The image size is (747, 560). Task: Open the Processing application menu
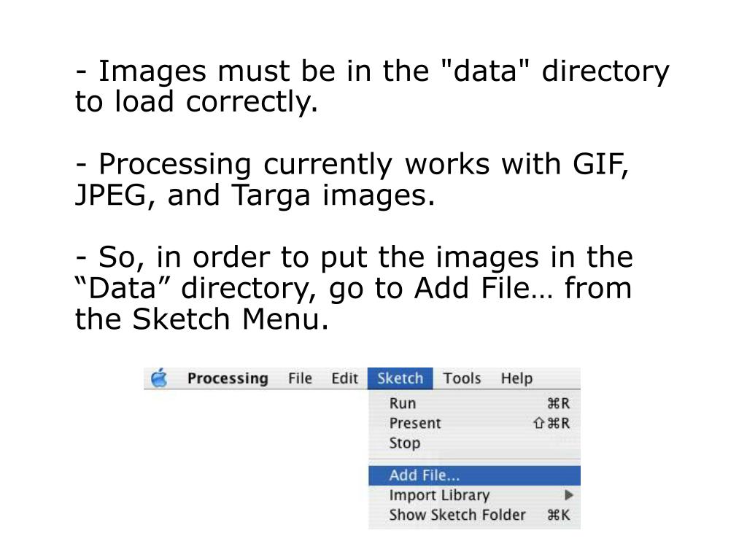228,378
